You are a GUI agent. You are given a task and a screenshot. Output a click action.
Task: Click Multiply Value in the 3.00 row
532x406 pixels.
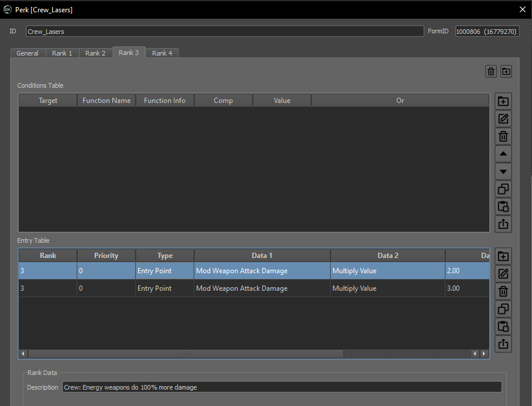click(355, 288)
